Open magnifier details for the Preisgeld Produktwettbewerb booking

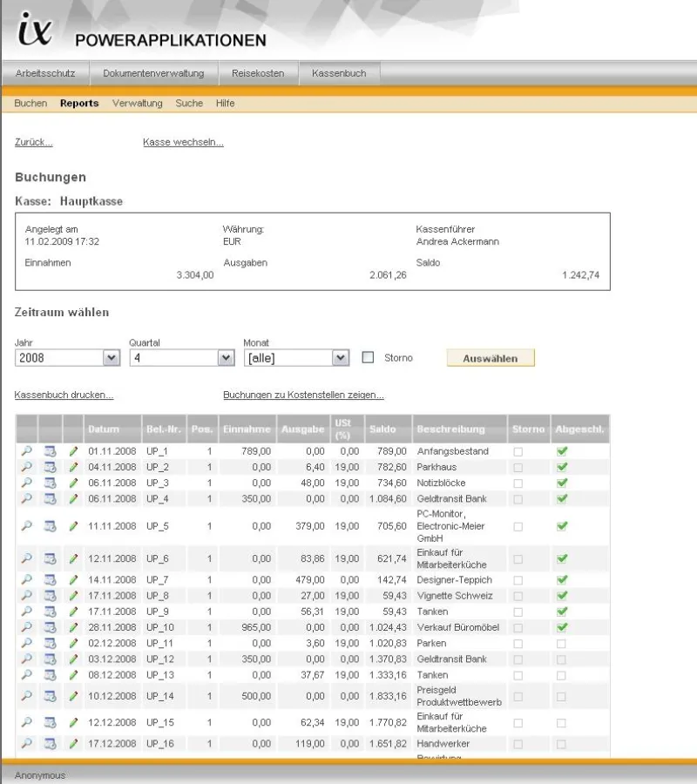tap(26, 695)
